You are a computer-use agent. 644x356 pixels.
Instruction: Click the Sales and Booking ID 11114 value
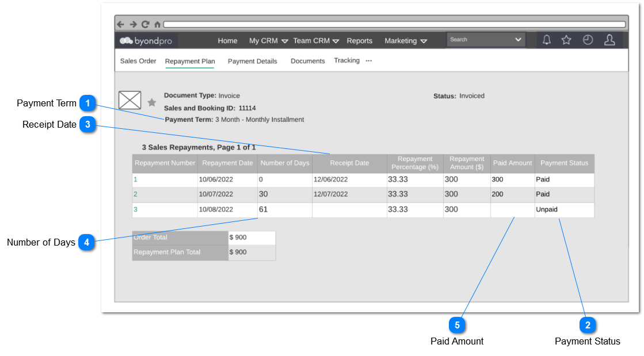point(247,108)
